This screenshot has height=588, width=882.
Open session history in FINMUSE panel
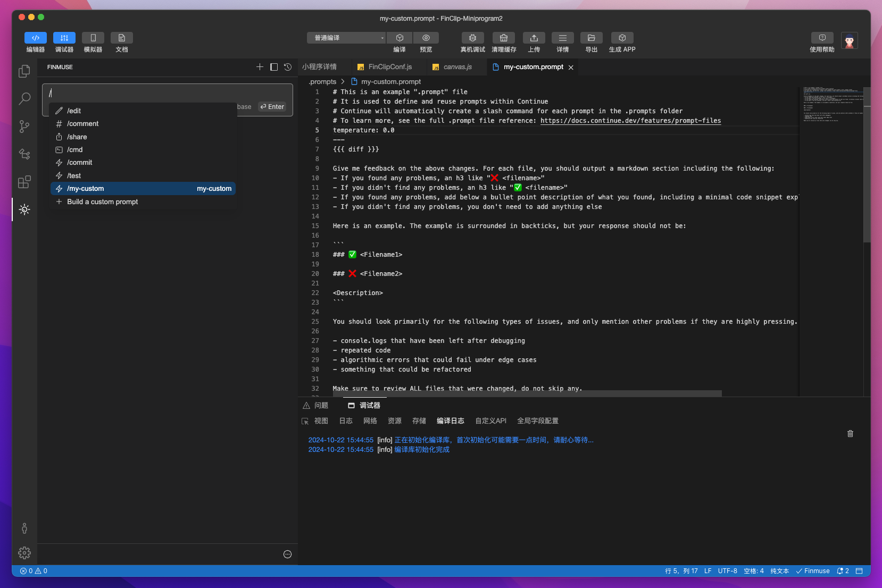pos(288,67)
